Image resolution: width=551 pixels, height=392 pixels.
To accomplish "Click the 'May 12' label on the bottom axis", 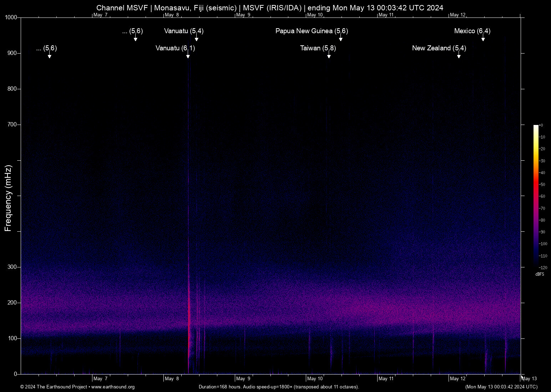I will (458, 379).
